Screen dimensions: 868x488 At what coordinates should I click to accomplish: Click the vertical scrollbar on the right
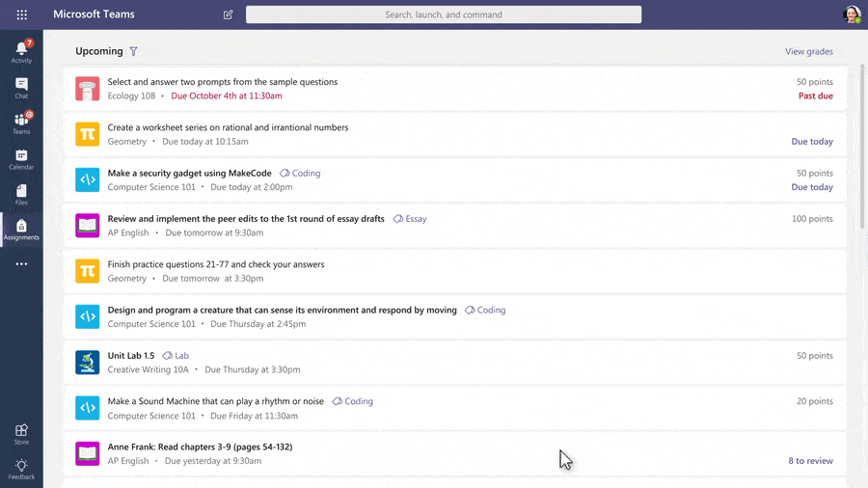pyautogui.click(x=861, y=145)
